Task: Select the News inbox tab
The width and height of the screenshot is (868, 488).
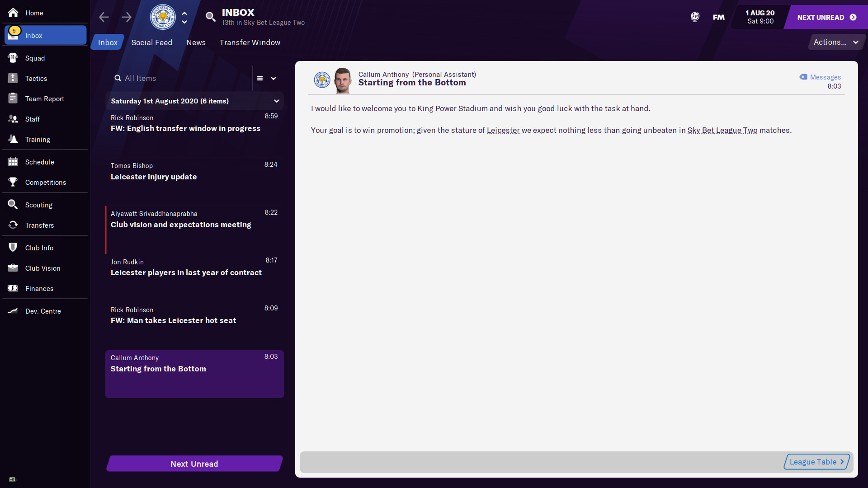Action: tap(196, 42)
